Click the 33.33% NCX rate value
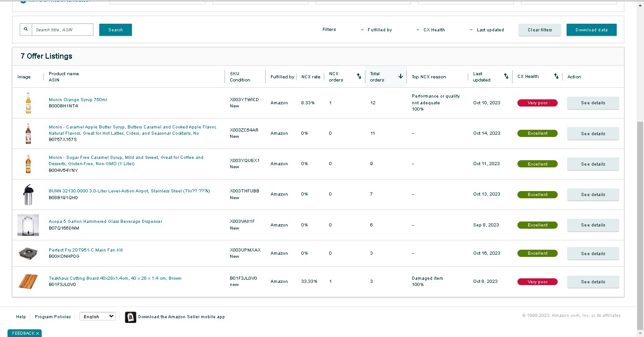The width and height of the screenshot is (644, 337). (309, 282)
